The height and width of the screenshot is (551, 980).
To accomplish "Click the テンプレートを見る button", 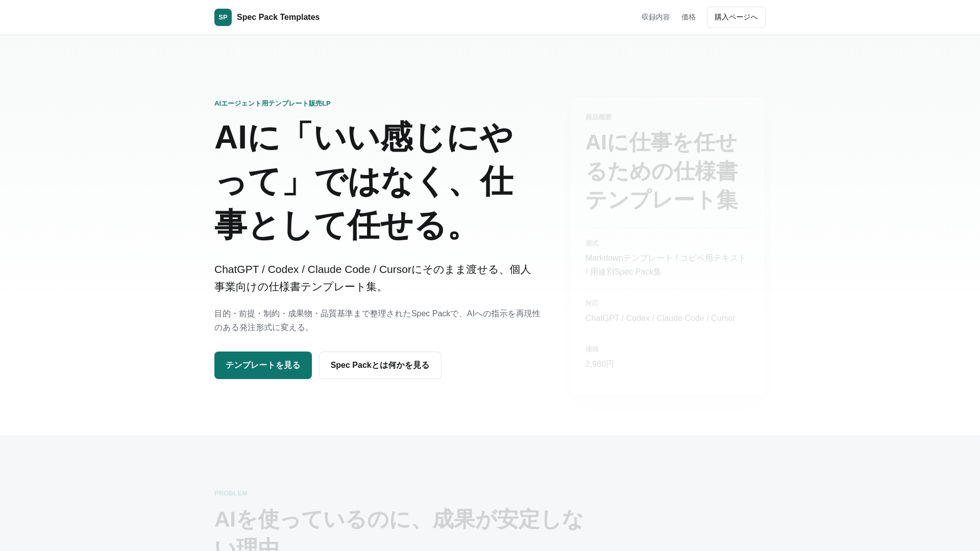I will 263,365.
